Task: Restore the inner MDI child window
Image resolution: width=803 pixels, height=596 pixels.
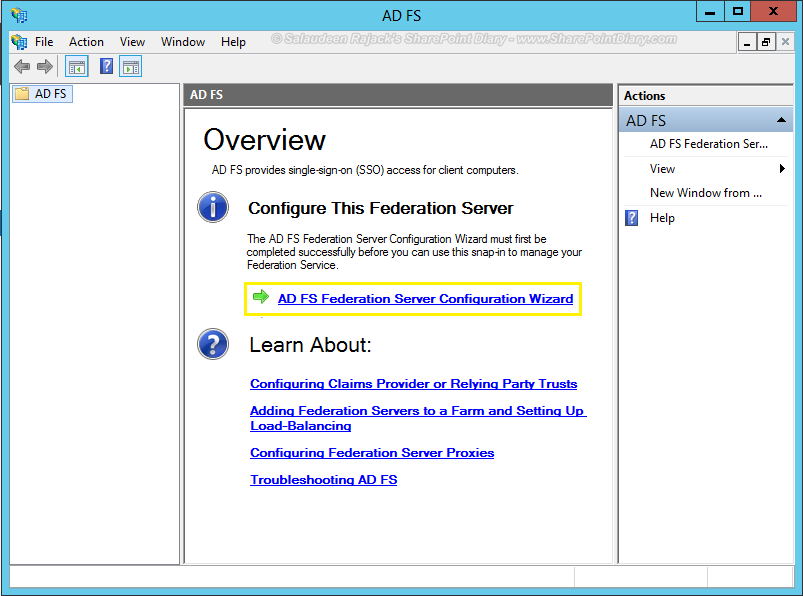Action: point(766,42)
